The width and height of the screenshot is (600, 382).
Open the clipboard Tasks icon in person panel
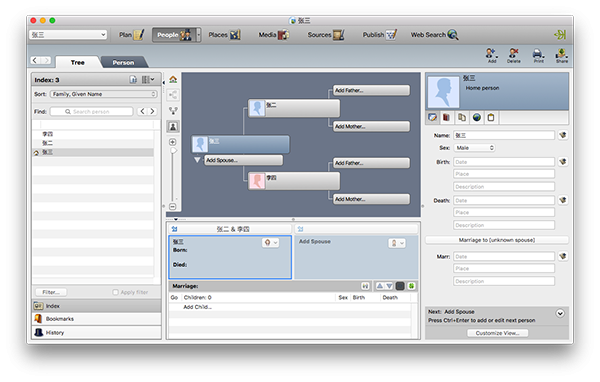491,118
